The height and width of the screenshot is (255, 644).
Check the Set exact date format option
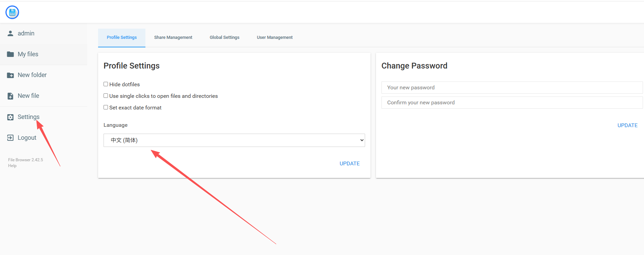pyautogui.click(x=106, y=107)
